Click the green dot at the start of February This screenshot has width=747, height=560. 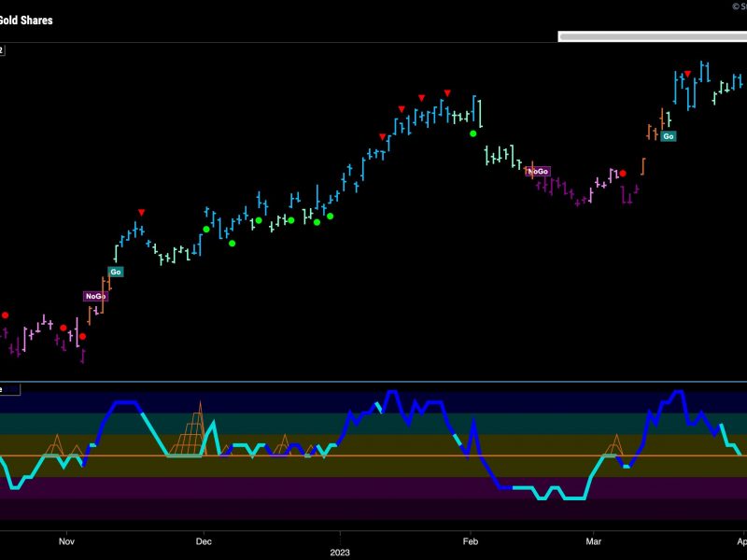(473, 133)
